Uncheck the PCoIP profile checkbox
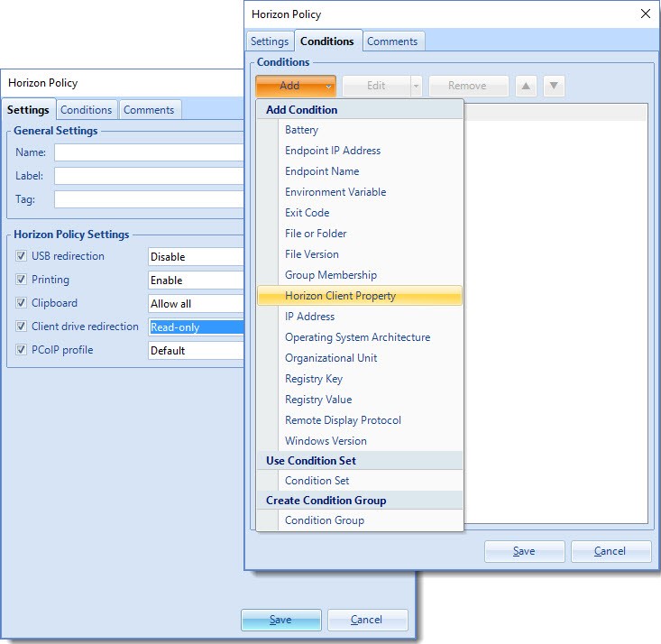The width and height of the screenshot is (661, 644). (x=22, y=350)
